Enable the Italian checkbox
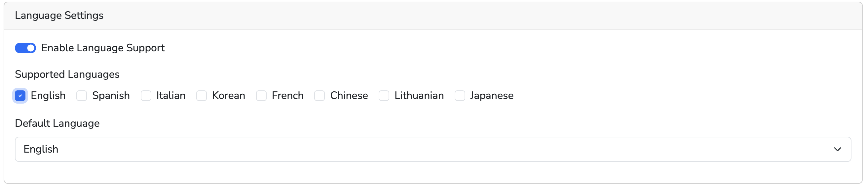This screenshot has width=868, height=191. [146, 96]
